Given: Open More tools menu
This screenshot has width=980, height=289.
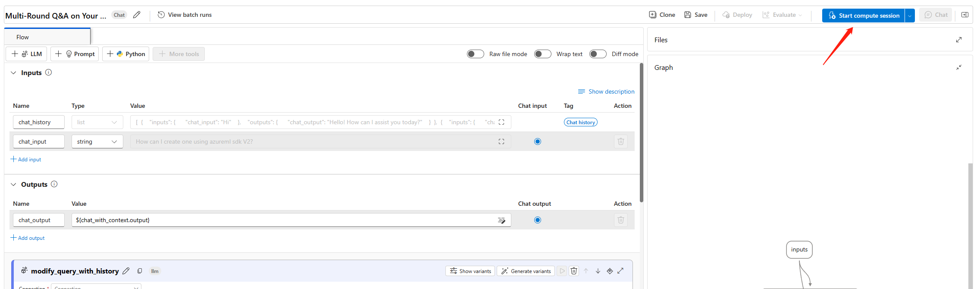Looking at the screenshot, I should pos(178,54).
